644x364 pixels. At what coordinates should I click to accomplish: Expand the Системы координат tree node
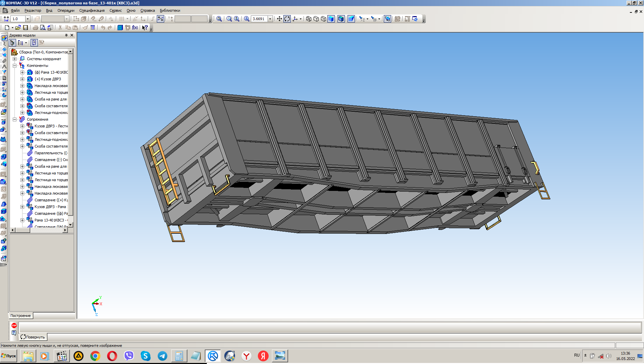pyautogui.click(x=15, y=59)
